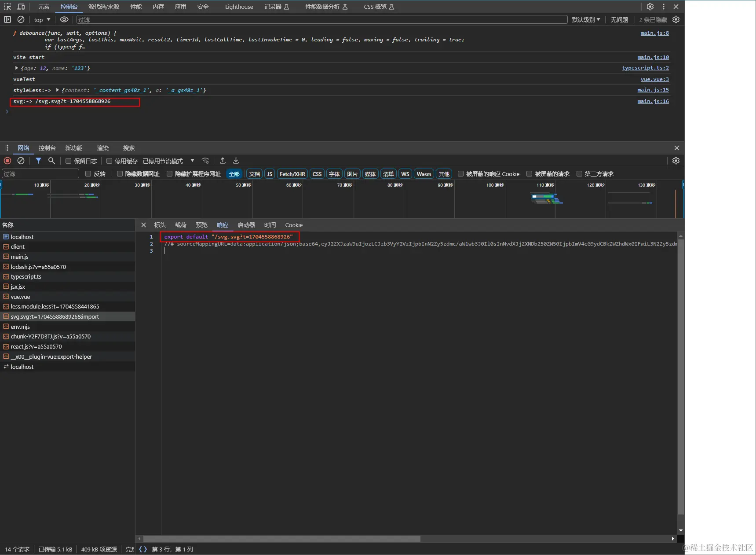Expand the {age: 12, name} object
The width and height of the screenshot is (756, 555).
[17, 68]
